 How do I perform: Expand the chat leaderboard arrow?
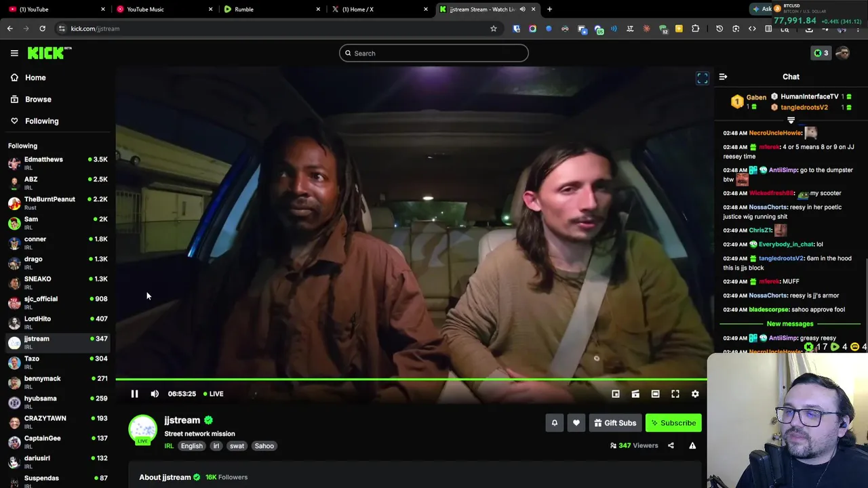[x=791, y=120]
